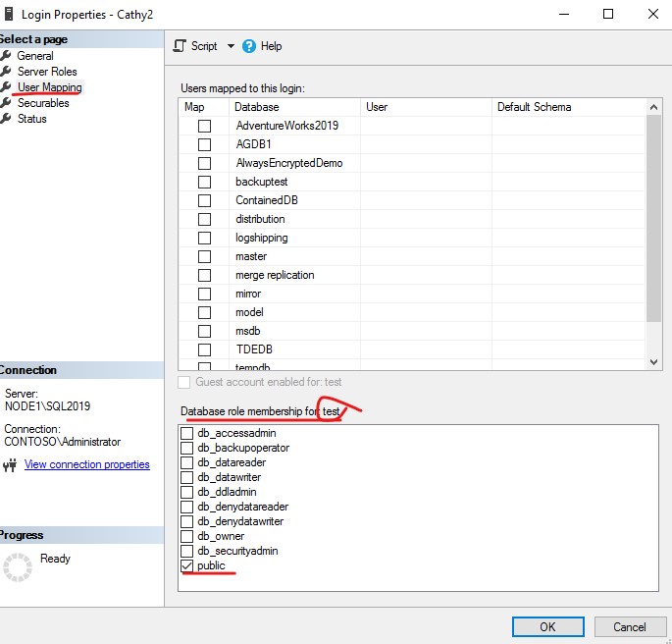
Task: Click the Map column header
Action: click(204, 107)
